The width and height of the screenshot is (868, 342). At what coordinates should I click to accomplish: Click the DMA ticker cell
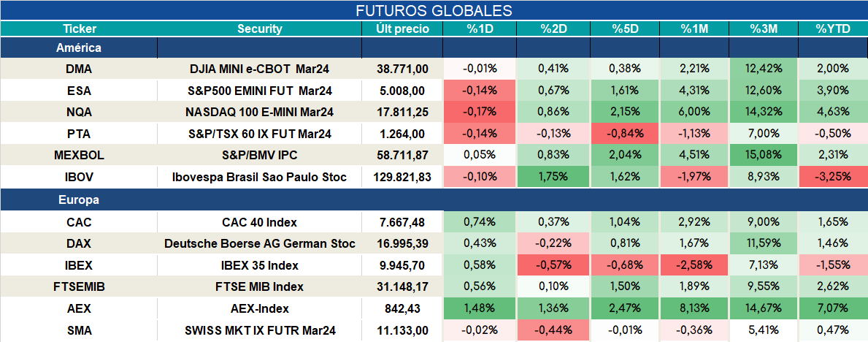coord(79,69)
